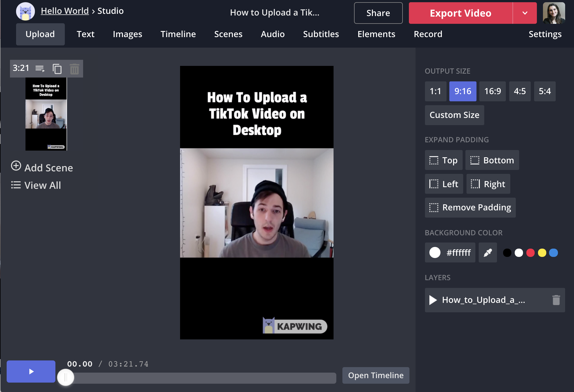574x392 pixels.
Task: Click the Add Scene plus icon
Action: pos(16,166)
